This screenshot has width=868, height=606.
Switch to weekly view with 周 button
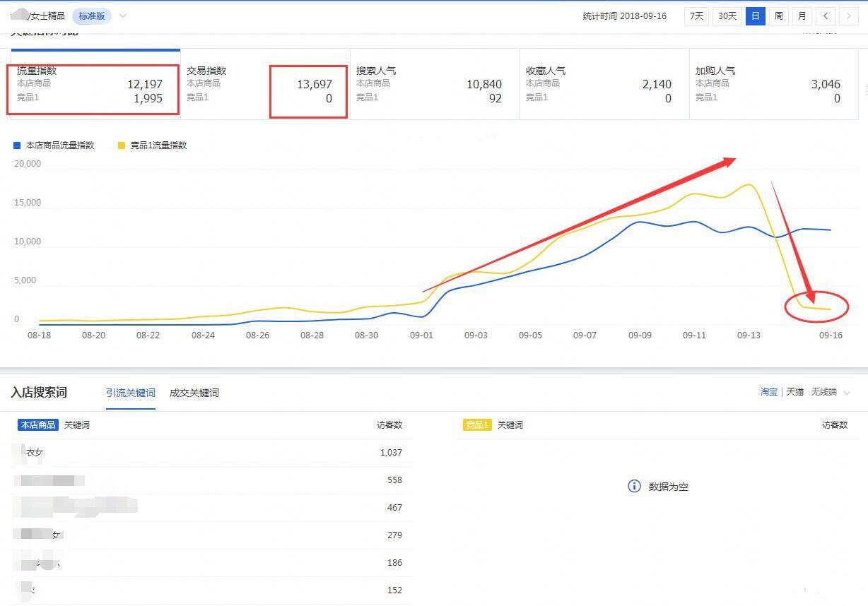pos(778,16)
